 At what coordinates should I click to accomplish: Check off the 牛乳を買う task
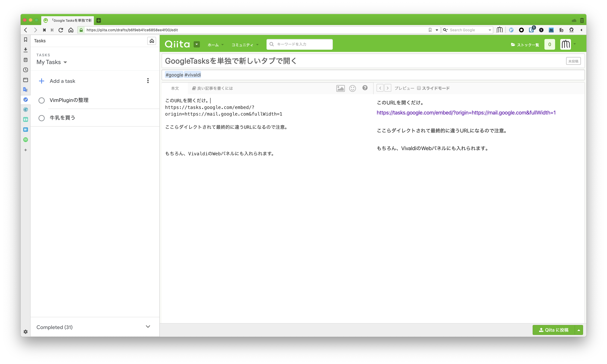coord(41,118)
